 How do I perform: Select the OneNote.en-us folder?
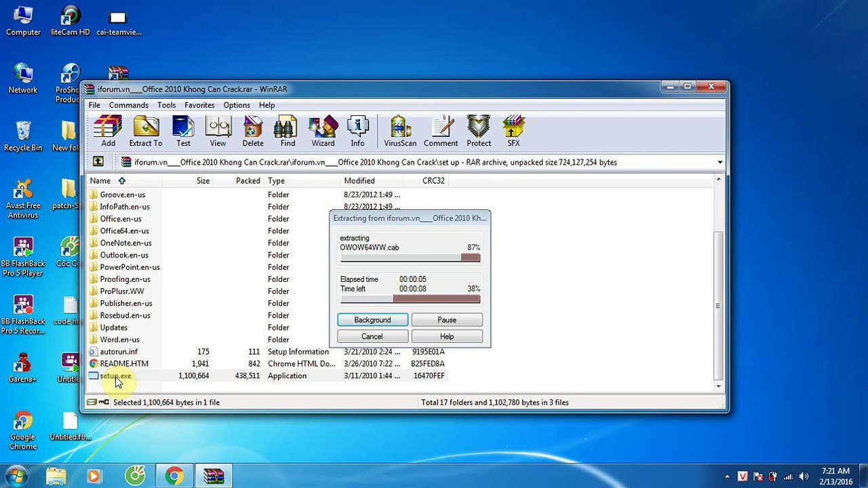point(126,243)
